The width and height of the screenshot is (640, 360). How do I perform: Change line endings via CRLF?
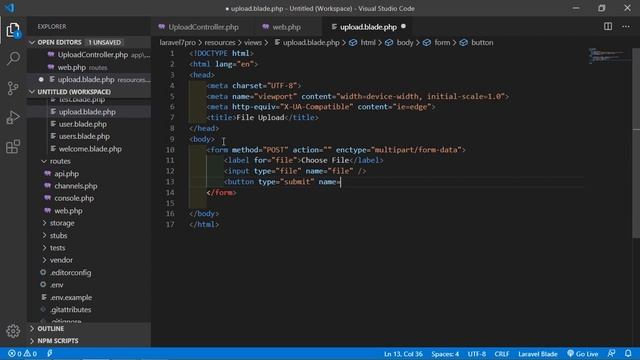[x=501, y=353]
